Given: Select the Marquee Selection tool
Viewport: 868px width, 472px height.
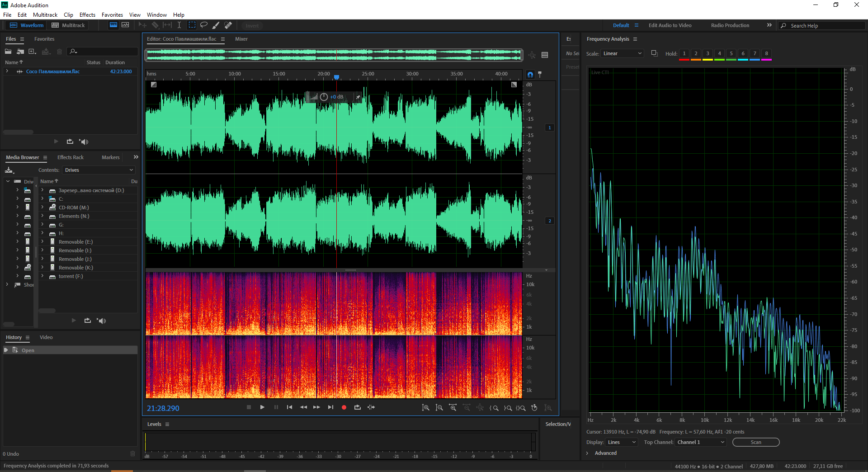Looking at the screenshot, I should (x=192, y=25).
